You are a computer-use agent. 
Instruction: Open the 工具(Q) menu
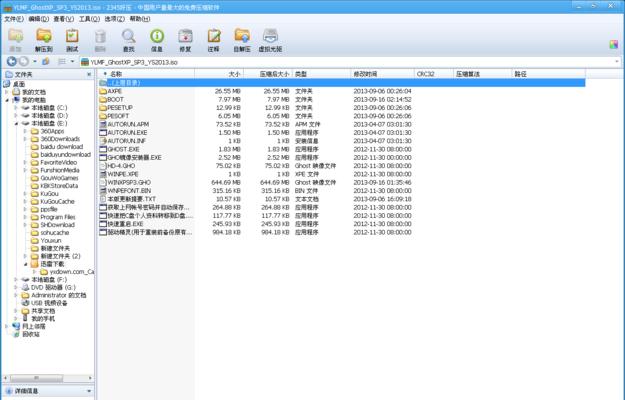click(x=89, y=19)
